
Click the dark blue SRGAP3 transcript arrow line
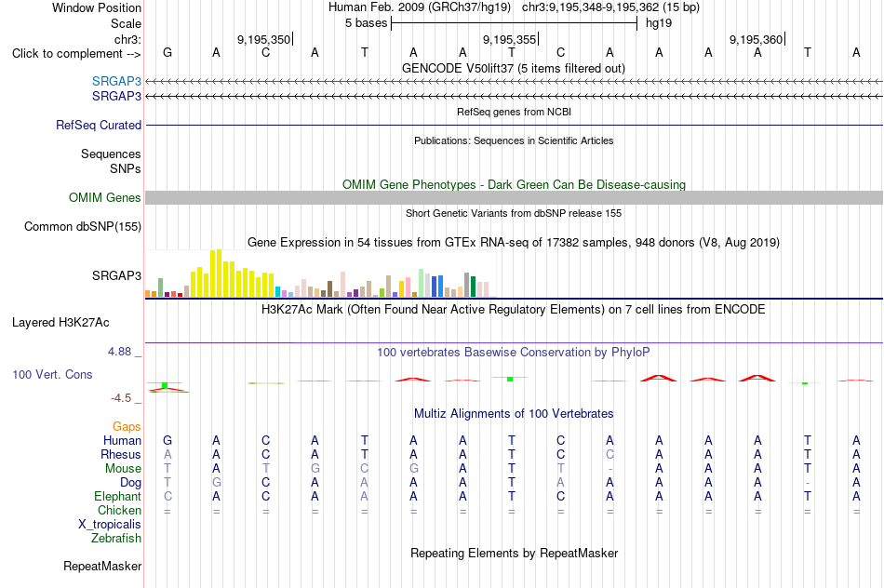click(x=515, y=97)
